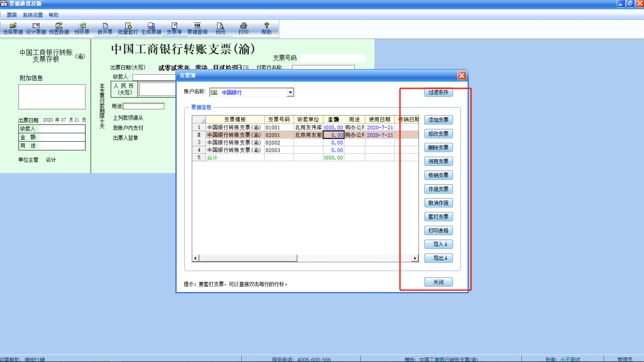Open the 帮助 menu in menu bar

click(54, 15)
